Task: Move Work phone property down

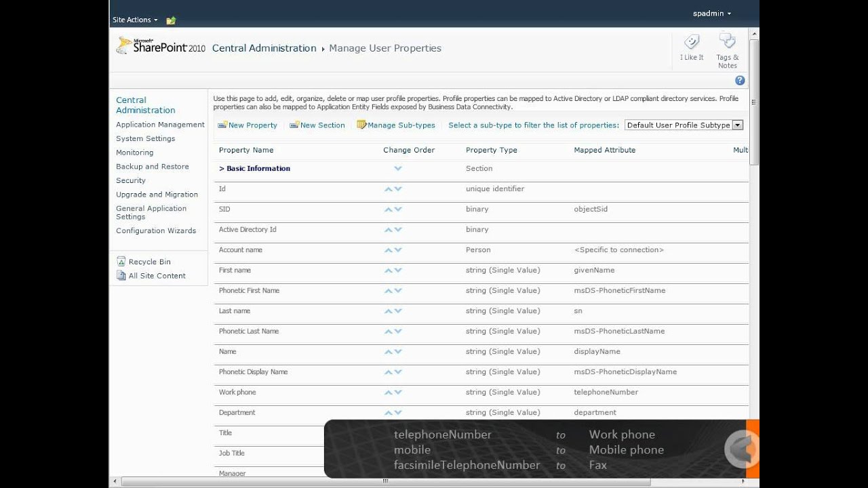Action: [398, 392]
